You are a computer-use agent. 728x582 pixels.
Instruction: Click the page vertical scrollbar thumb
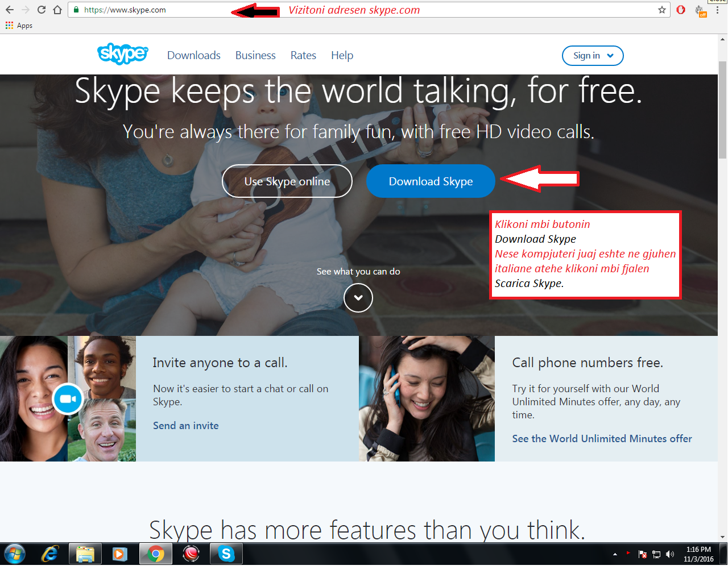click(723, 110)
